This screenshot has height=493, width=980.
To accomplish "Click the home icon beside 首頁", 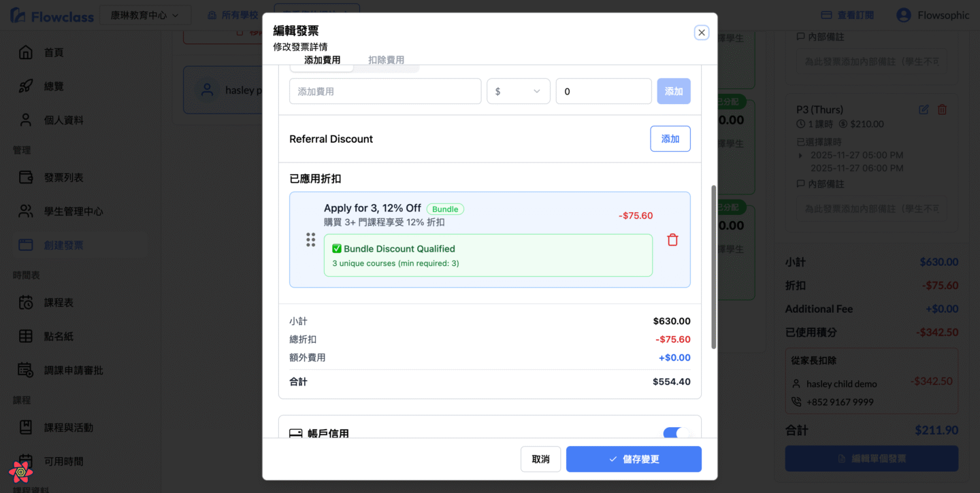I will pyautogui.click(x=26, y=52).
